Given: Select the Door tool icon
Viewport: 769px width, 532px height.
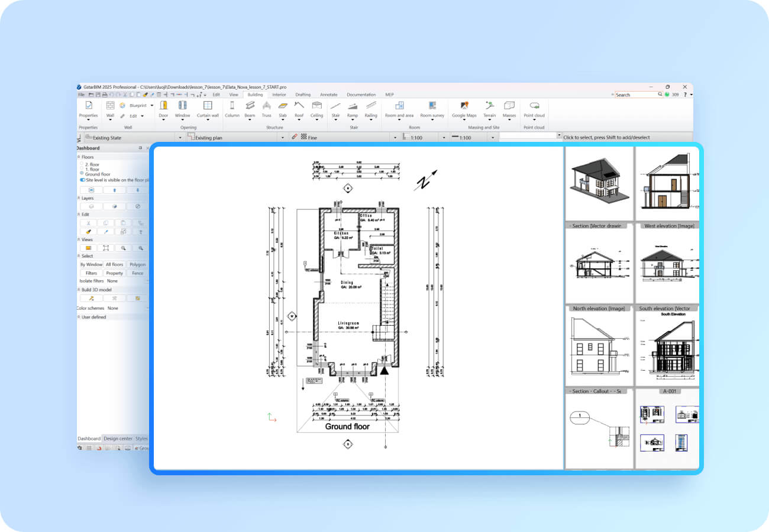Looking at the screenshot, I should coord(163,106).
